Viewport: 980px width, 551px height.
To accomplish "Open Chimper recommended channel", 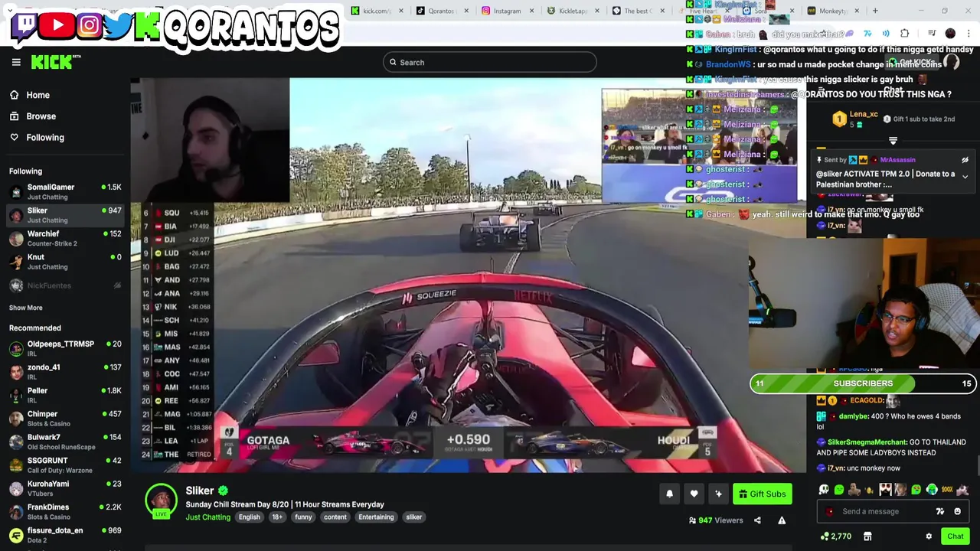I will point(65,418).
